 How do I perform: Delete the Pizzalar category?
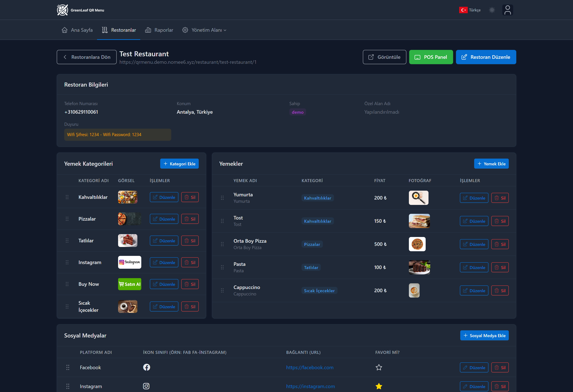coord(190,219)
